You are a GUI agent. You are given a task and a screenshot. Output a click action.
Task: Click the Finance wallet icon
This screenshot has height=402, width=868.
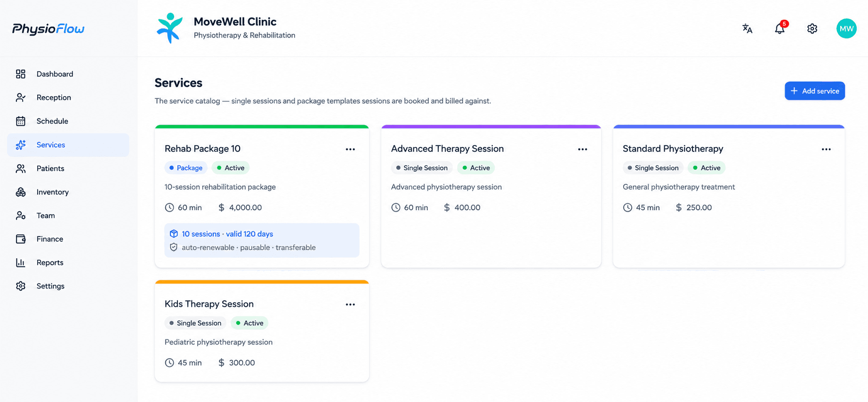21,239
